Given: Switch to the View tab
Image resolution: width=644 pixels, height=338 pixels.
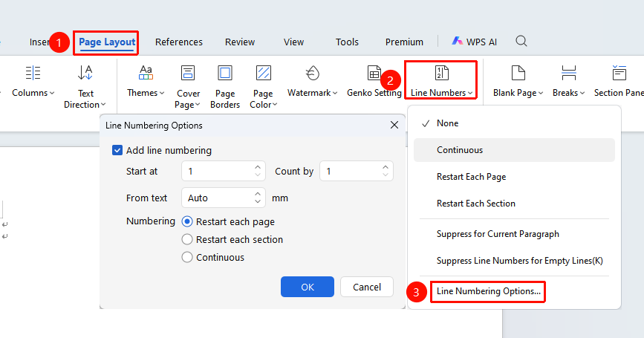Looking at the screenshot, I should [293, 42].
